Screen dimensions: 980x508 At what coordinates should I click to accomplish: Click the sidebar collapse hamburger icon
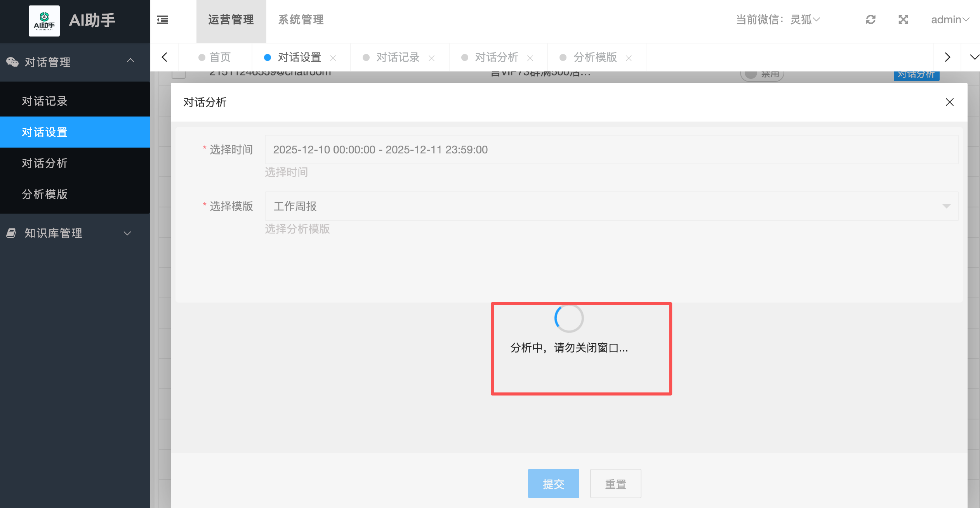pyautogui.click(x=162, y=20)
